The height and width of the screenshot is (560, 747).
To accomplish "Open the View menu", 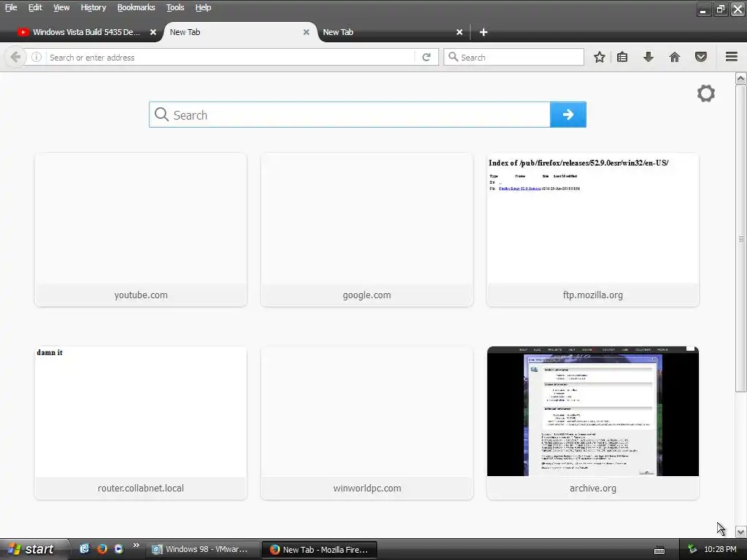I will (x=61, y=7).
